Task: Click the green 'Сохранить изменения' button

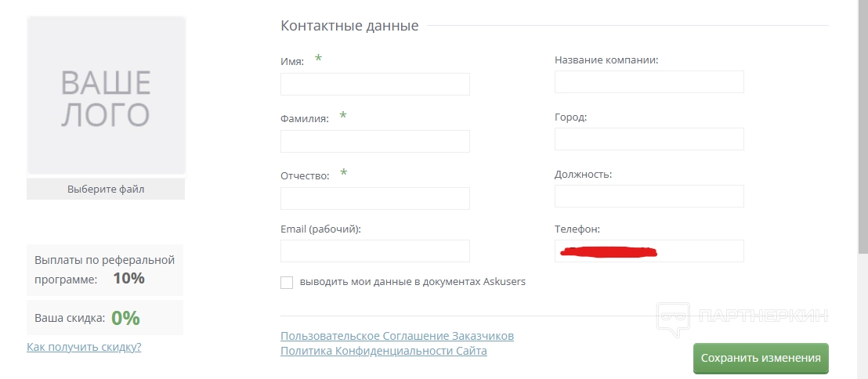Action: (760, 359)
